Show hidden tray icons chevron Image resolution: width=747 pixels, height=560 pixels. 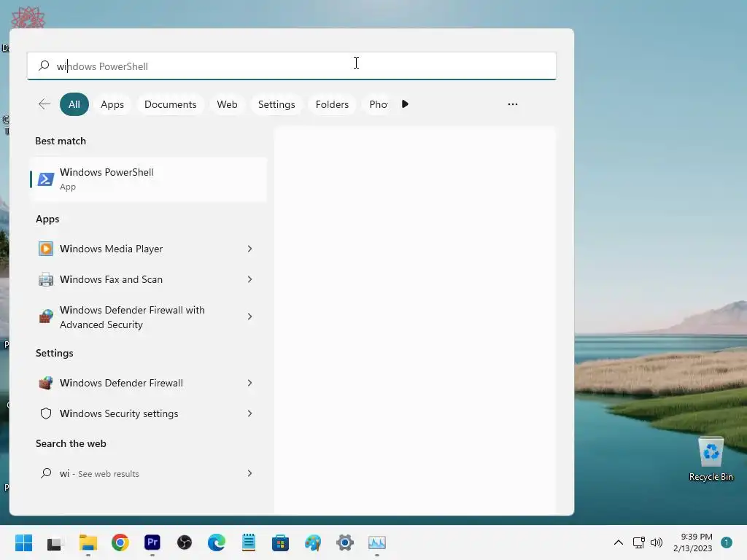[619, 542]
